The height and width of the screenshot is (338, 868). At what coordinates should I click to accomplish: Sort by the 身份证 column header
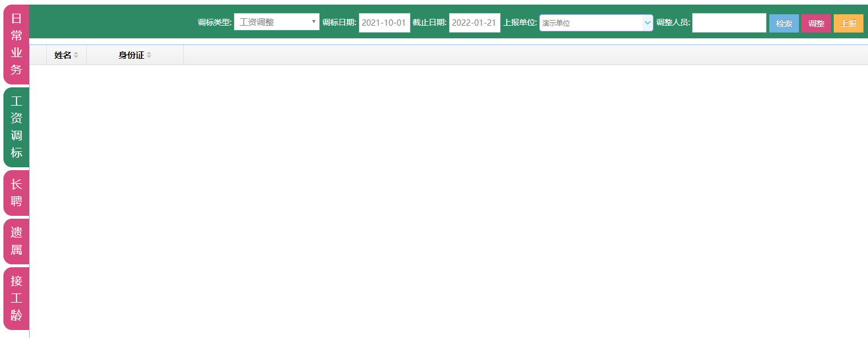coord(135,55)
